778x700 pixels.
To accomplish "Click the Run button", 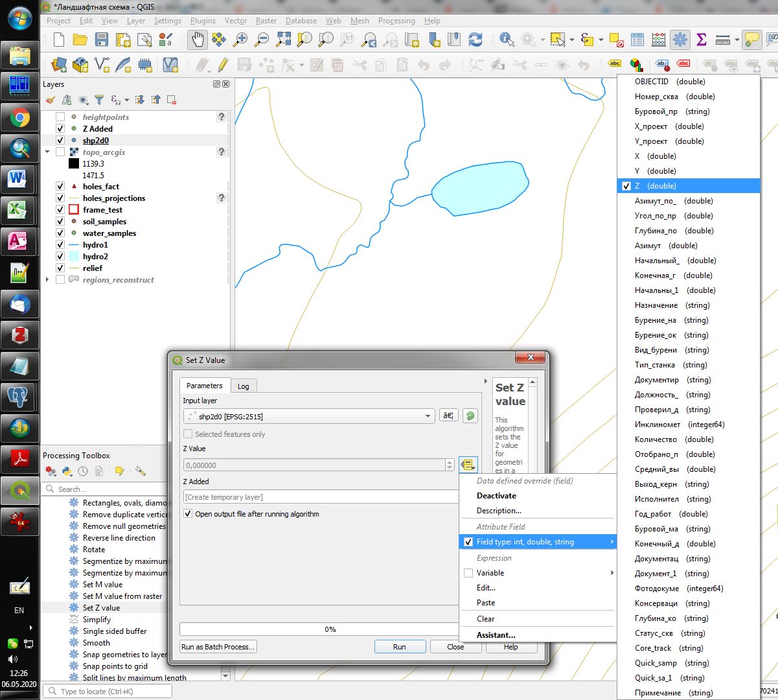I will point(400,647).
